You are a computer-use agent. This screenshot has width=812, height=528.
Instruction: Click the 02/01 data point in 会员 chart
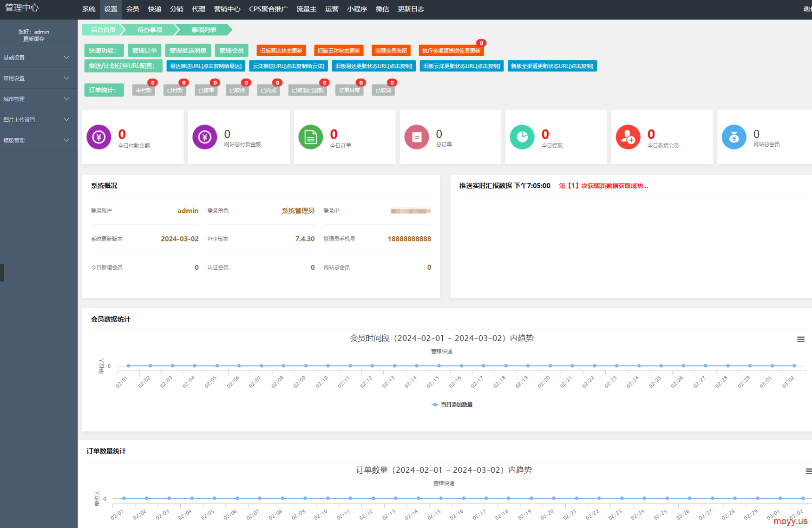pos(128,366)
